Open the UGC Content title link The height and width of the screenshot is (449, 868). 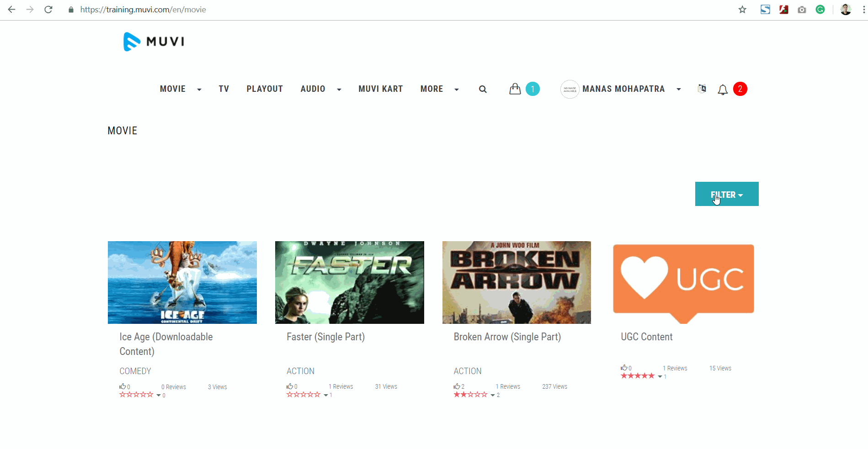[647, 337]
